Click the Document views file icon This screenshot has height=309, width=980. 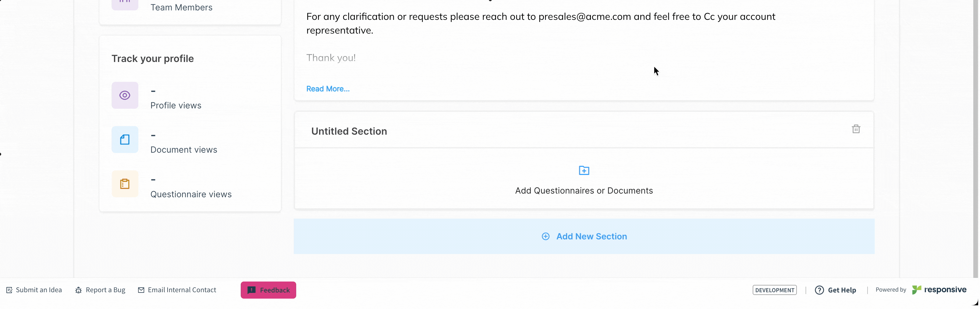click(x=125, y=140)
